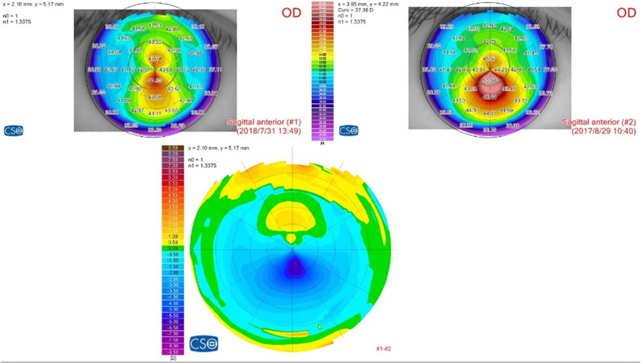The width and height of the screenshot is (641, 364).
Task: Click the 40.84 value on map #1
Action: click(x=114, y=86)
